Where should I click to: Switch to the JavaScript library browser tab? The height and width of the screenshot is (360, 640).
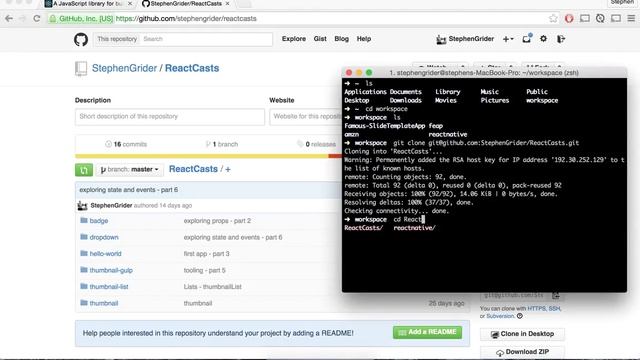[89, 4]
